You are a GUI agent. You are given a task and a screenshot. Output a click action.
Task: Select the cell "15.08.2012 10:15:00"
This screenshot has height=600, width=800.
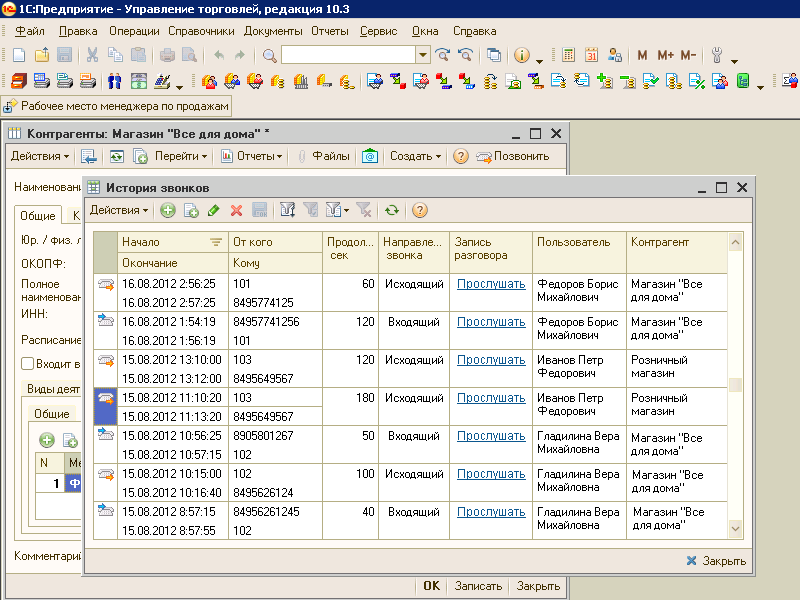click(172, 473)
